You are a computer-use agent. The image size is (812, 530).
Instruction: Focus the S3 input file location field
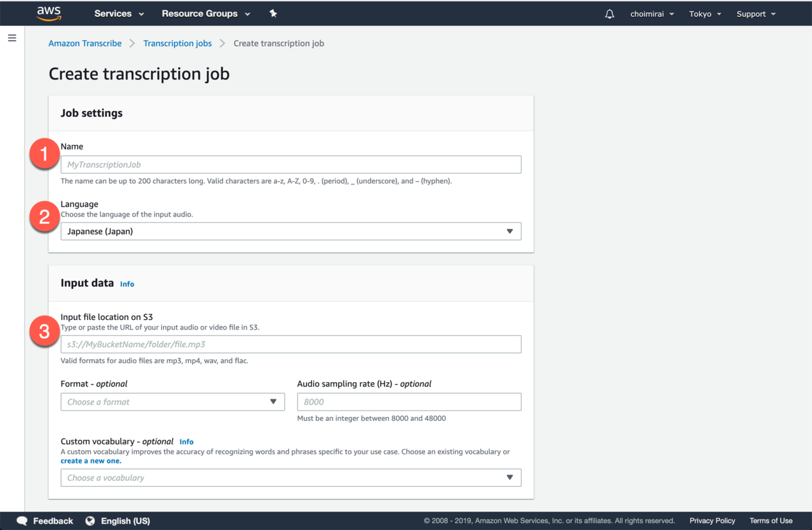pyautogui.click(x=291, y=345)
